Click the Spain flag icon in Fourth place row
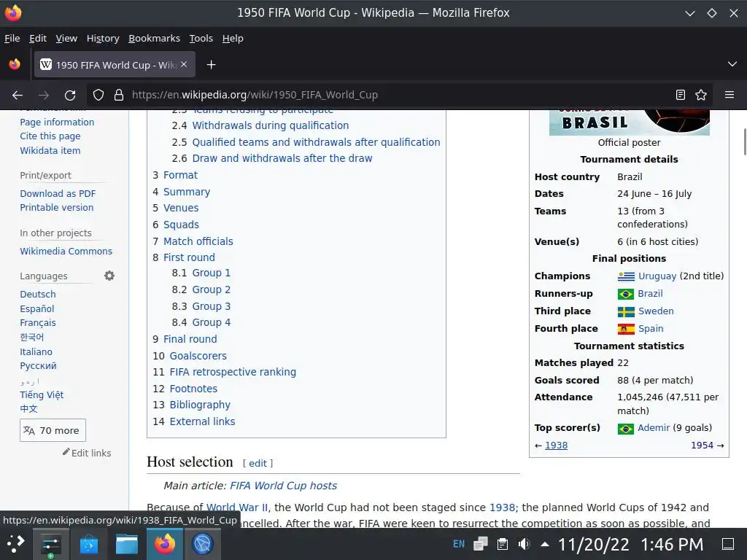 point(626,329)
